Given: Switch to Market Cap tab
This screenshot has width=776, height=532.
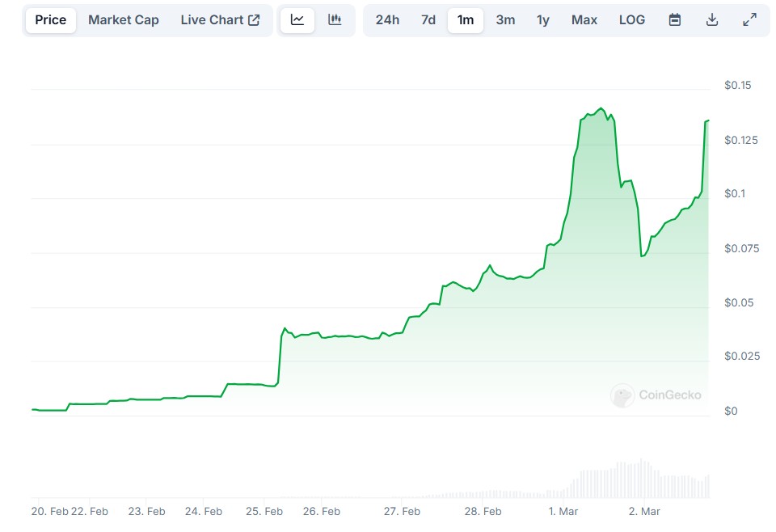Looking at the screenshot, I should point(124,20).
